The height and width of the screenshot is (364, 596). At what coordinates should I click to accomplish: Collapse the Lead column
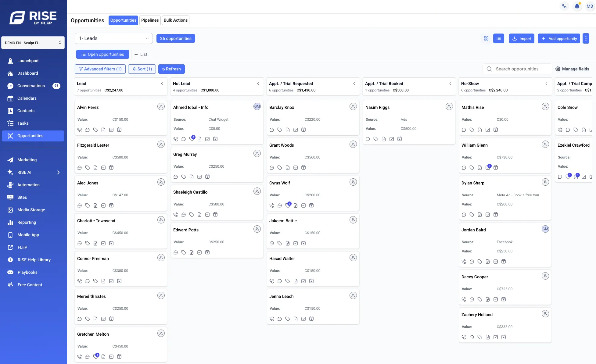tap(162, 84)
